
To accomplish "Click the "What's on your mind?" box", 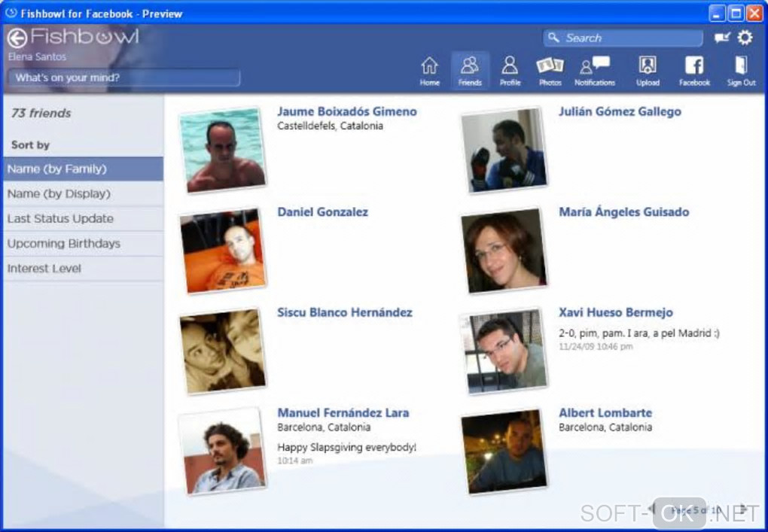I will coord(124,78).
